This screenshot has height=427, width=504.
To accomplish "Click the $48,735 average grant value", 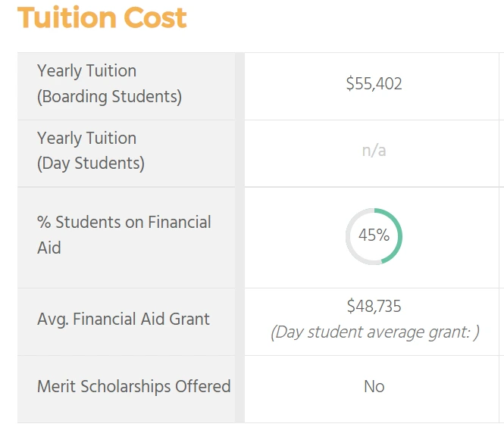I will 374,307.
